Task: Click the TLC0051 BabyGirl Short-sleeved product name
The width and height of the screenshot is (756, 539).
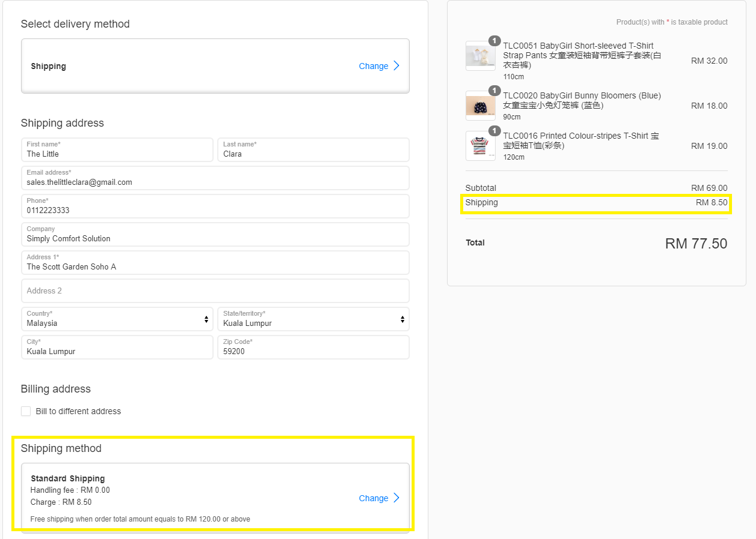Action: tap(582, 55)
